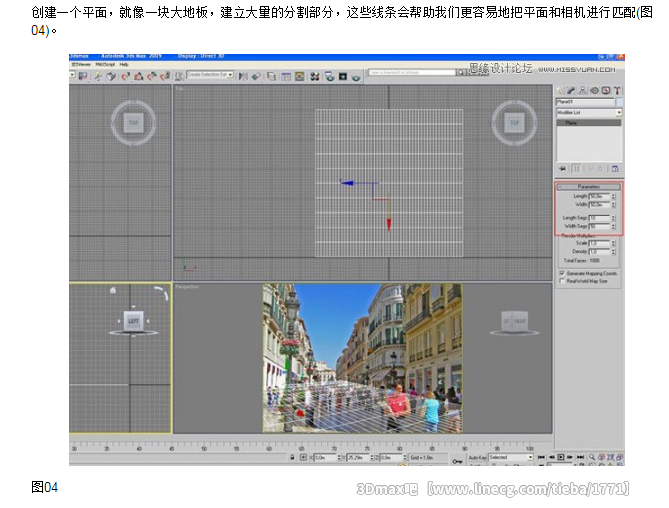
Task: Click the TOP ViewCube in the left viewport
Action: point(134,123)
